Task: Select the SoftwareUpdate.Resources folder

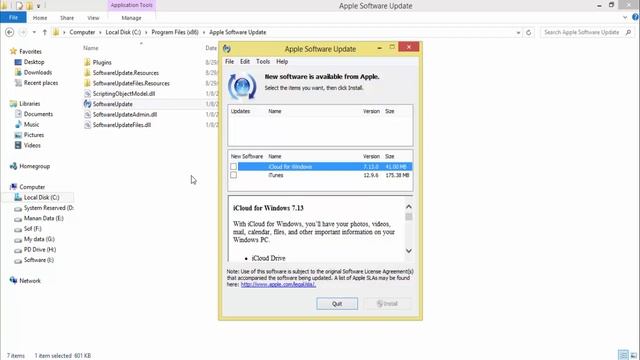Action: (x=126, y=73)
